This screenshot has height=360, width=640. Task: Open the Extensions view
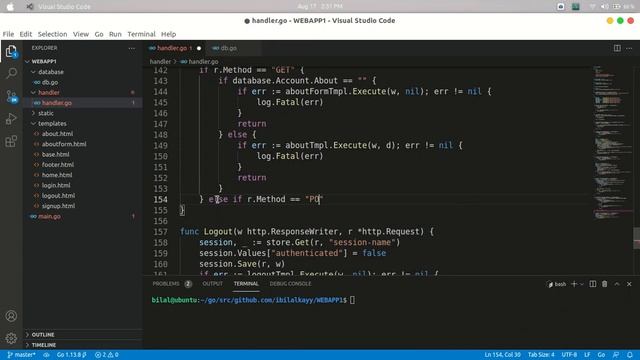pyautogui.click(x=11, y=141)
